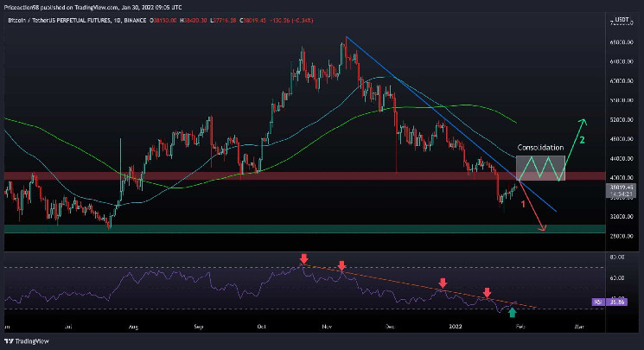Click the last red down arrow on RSI

click(487, 293)
